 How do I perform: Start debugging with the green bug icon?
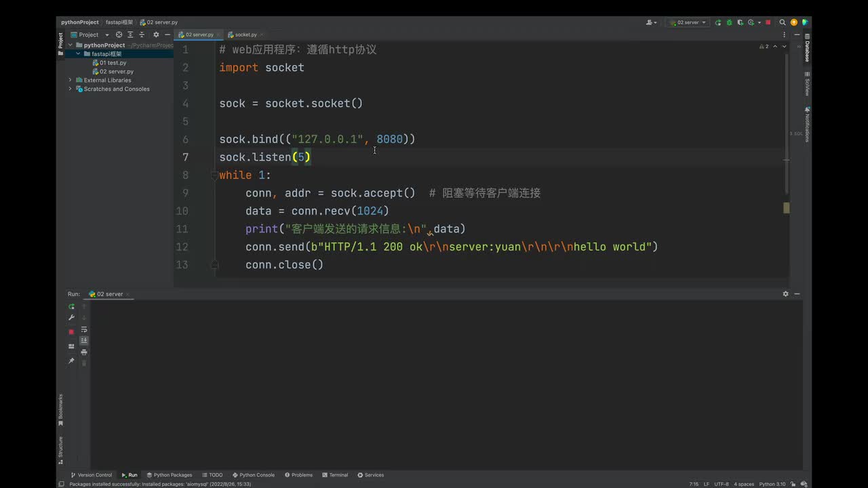coord(729,22)
